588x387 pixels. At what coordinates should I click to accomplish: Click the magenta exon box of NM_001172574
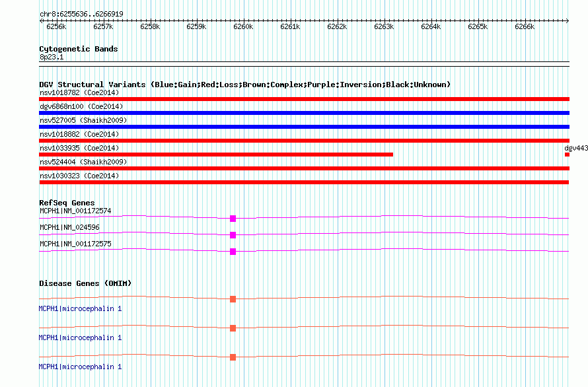pyautogui.click(x=233, y=219)
